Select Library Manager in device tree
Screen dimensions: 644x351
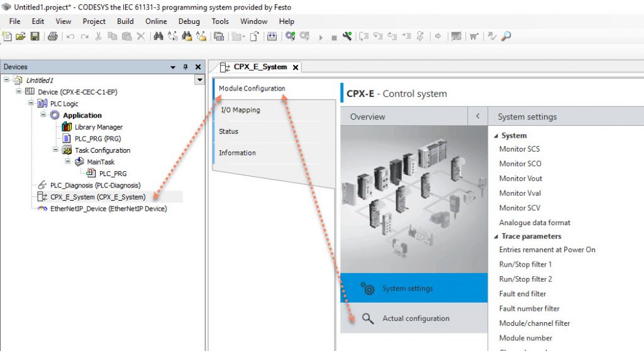[x=99, y=127]
